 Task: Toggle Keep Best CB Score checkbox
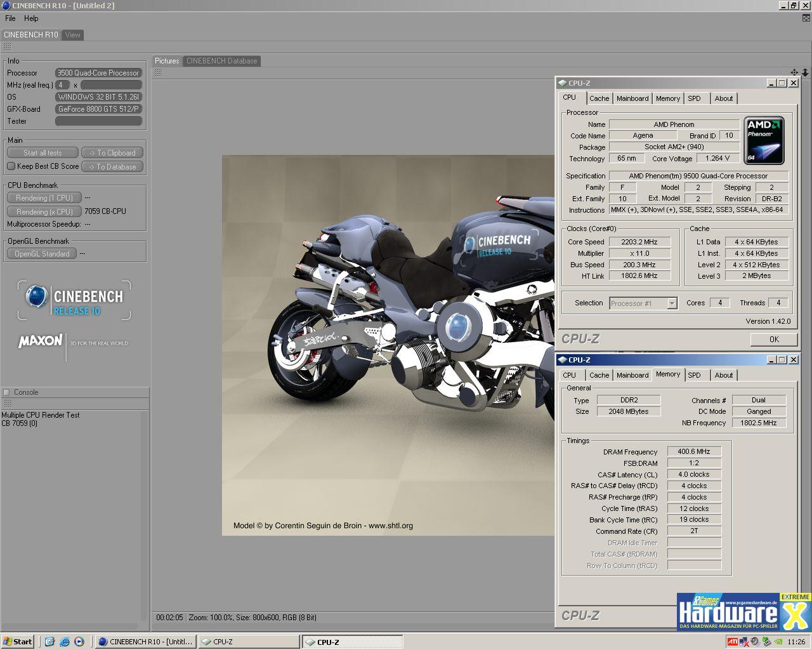pos(11,166)
